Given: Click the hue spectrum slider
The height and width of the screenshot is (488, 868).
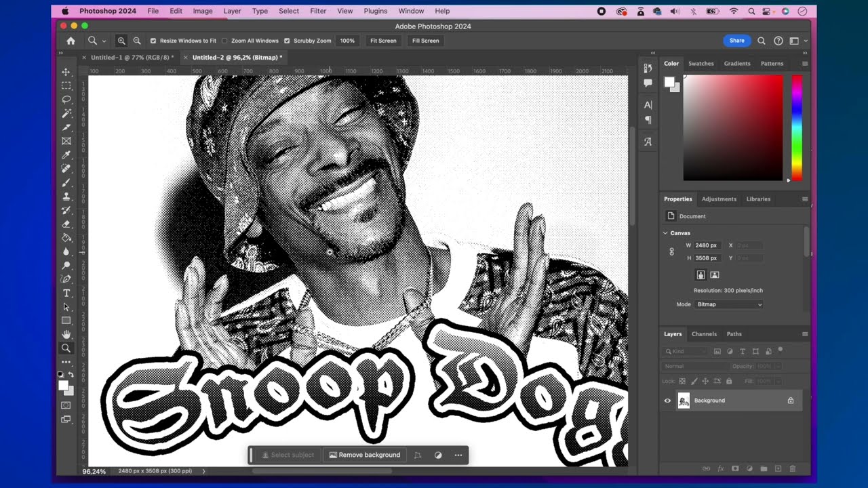Looking at the screenshot, I should (797, 127).
